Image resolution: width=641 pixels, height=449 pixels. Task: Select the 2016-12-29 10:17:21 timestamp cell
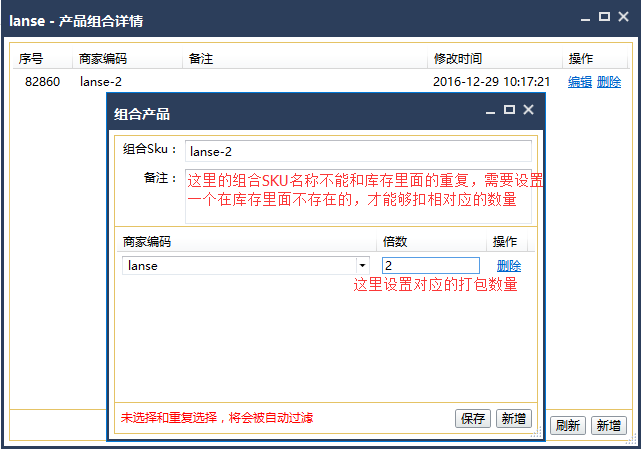point(491,82)
